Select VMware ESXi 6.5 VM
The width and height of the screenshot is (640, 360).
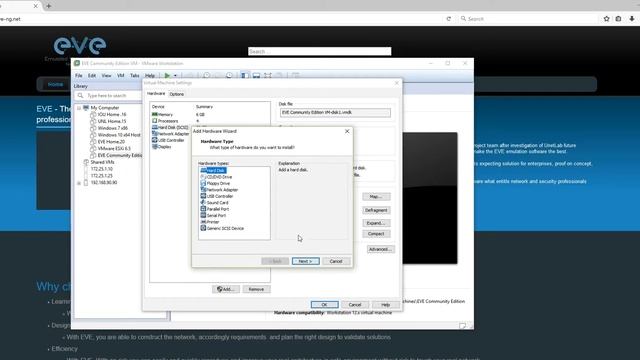(x=111, y=149)
